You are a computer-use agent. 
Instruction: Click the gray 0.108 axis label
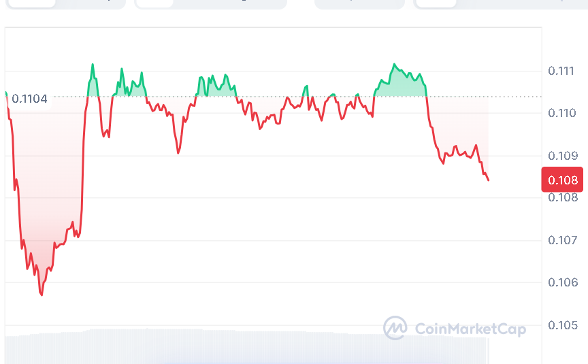click(561, 198)
